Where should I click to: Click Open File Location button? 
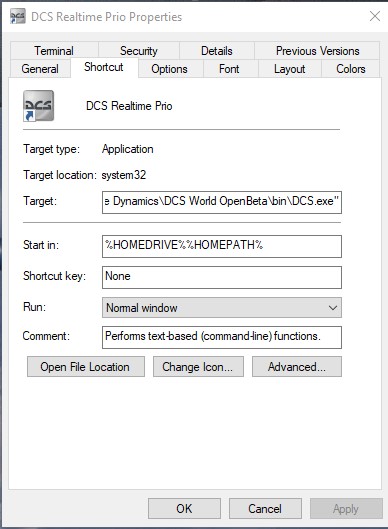[x=86, y=366]
